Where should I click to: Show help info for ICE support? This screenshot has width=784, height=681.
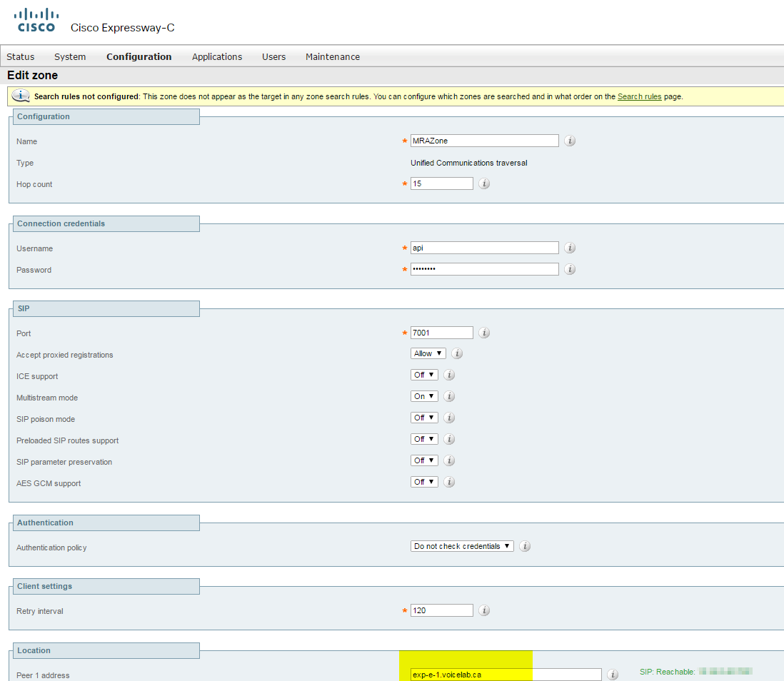(449, 375)
